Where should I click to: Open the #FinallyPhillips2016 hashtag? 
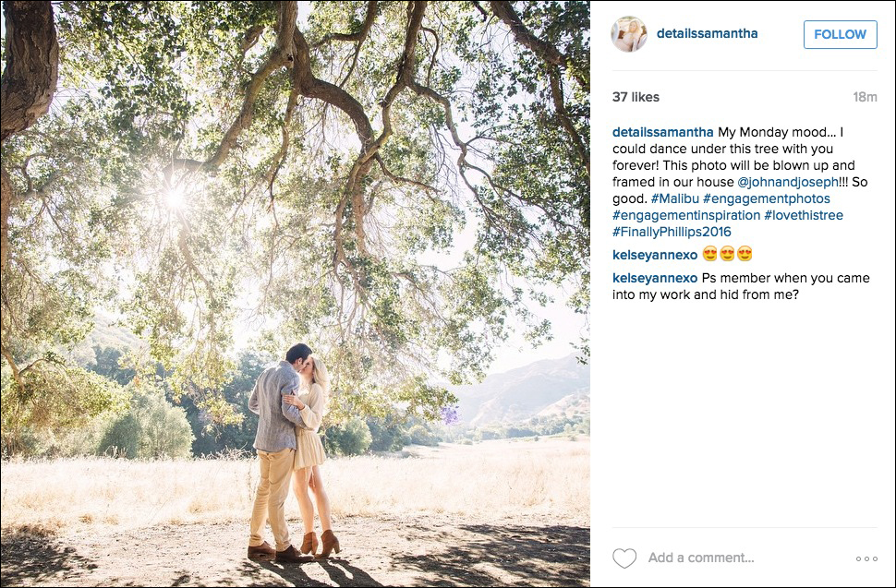pyautogui.click(x=672, y=232)
